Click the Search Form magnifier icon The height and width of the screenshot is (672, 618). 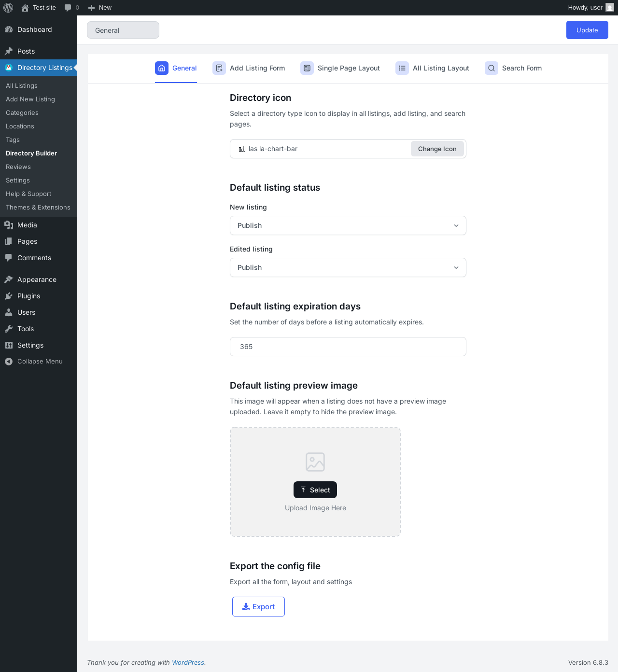point(492,68)
